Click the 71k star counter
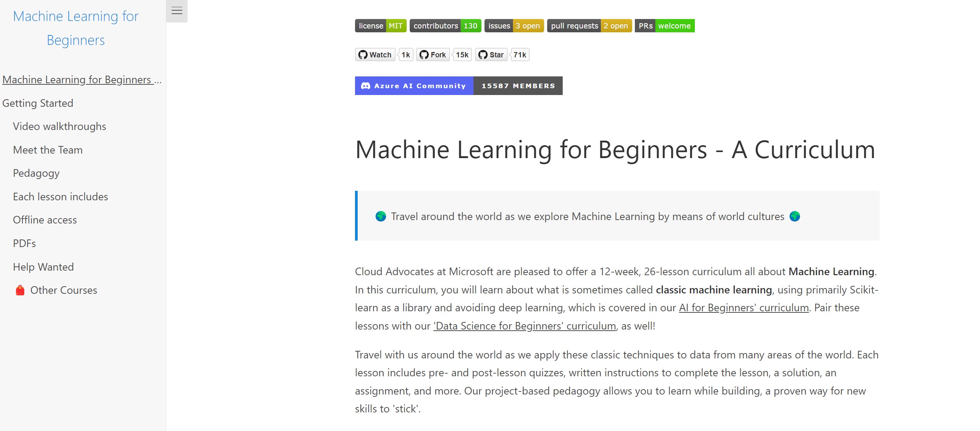The height and width of the screenshot is (431, 980). [520, 54]
